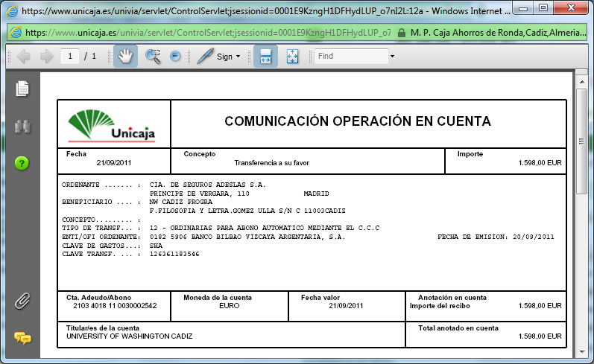
Task: Open the green Help button
Action: click(x=22, y=163)
